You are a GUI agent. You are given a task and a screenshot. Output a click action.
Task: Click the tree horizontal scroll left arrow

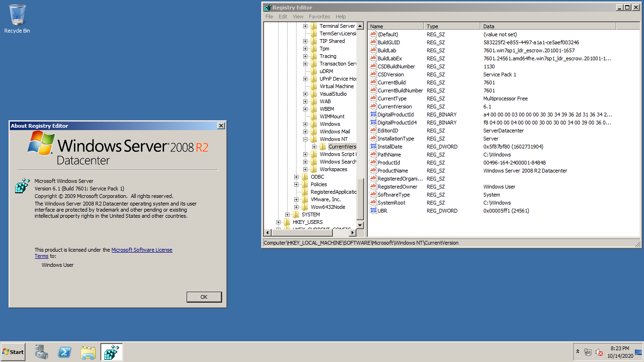pos(267,233)
